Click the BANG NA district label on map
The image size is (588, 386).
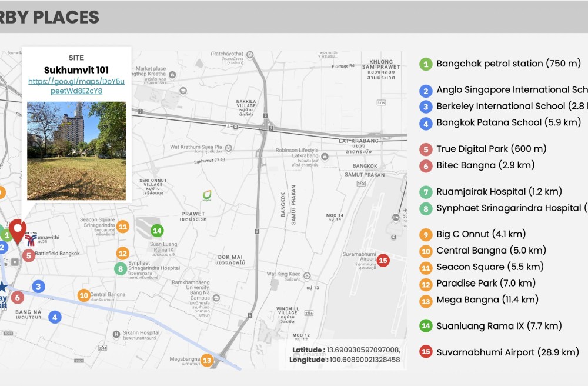click(28, 314)
